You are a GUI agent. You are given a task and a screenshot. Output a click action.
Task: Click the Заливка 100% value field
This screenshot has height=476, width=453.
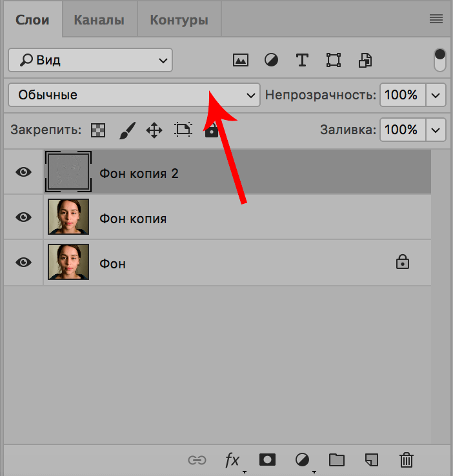[x=401, y=130]
